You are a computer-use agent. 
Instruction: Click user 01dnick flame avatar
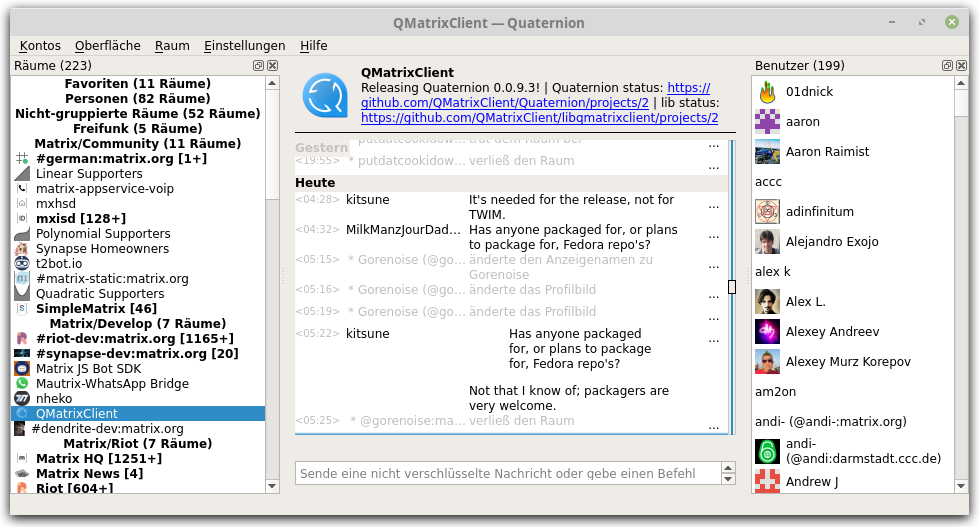point(767,92)
